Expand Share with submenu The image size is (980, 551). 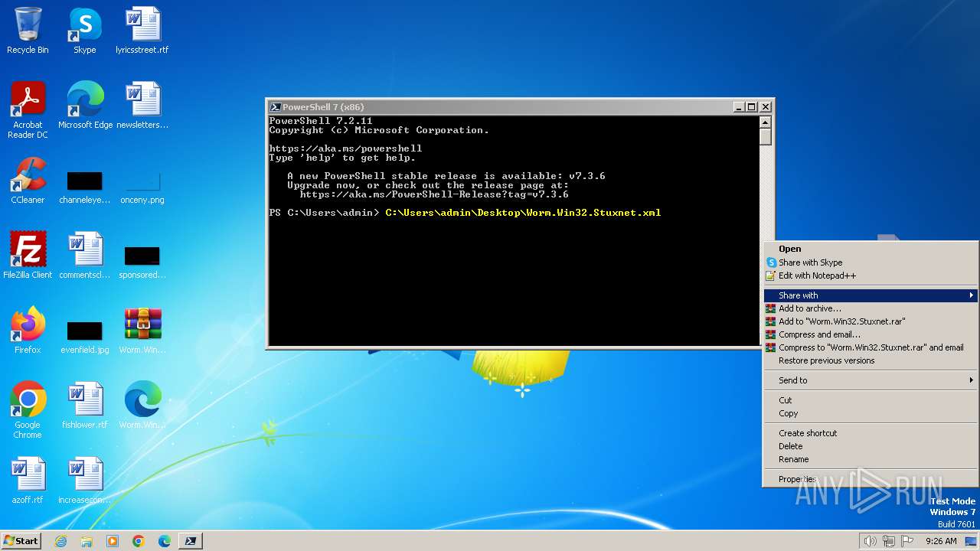point(871,295)
